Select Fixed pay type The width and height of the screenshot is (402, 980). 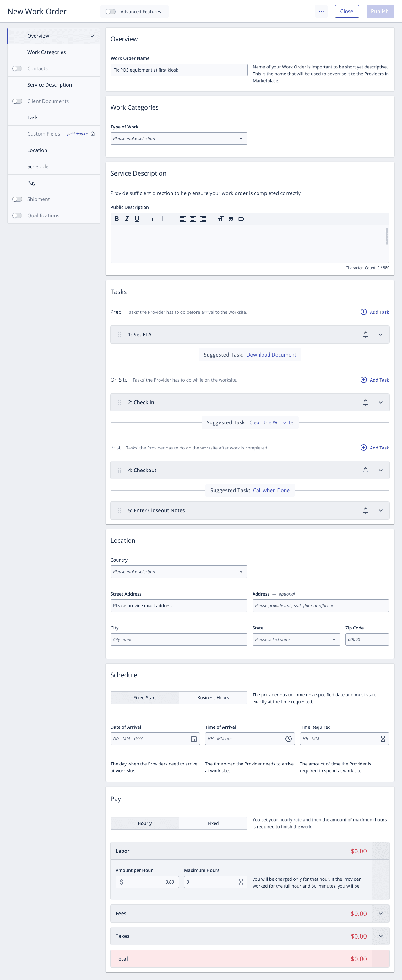point(213,823)
